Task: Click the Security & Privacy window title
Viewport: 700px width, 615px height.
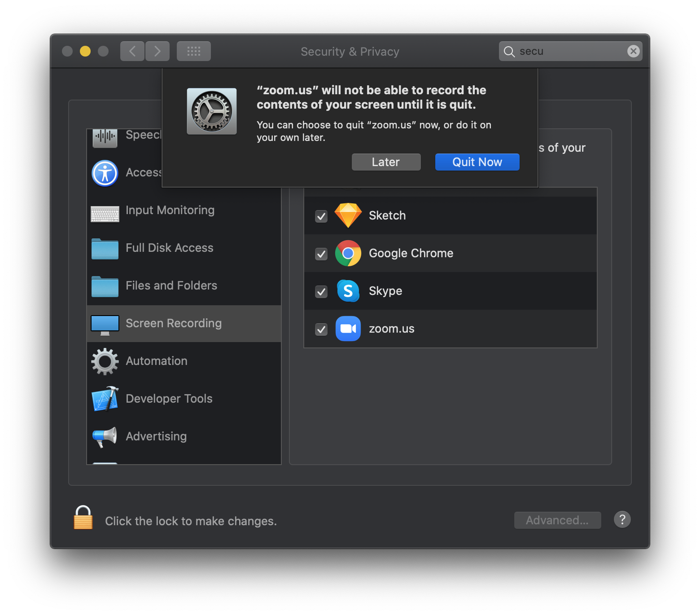Action: point(350,52)
